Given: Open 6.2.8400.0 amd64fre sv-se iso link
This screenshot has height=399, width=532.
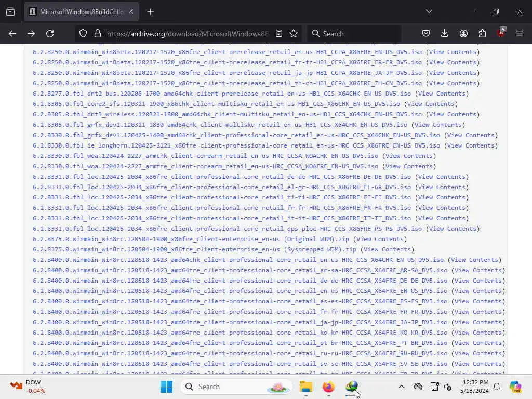Looking at the screenshot, I should click(x=240, y=364).
